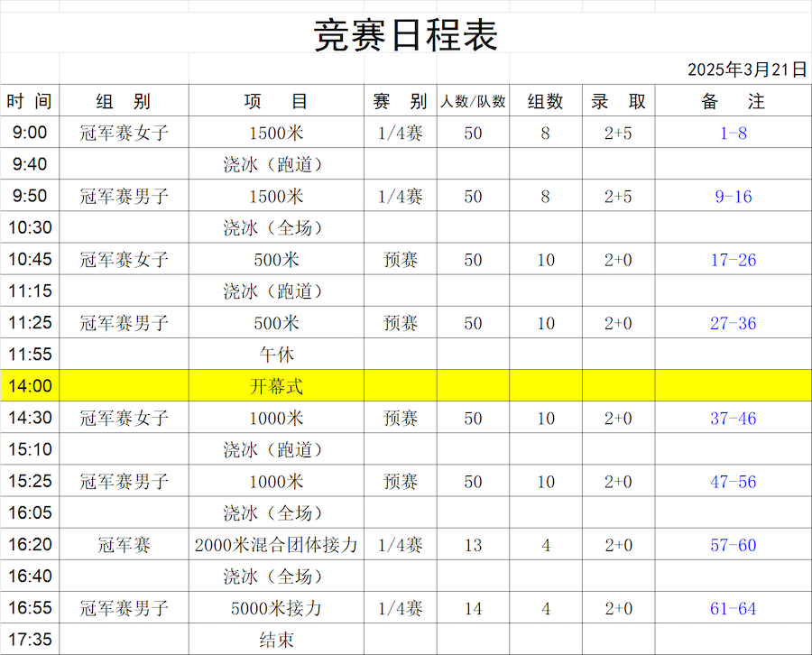This screenshot has width=812, height=655.
Task: Select the cell showing 13 teams
Action: coord(473,545)
